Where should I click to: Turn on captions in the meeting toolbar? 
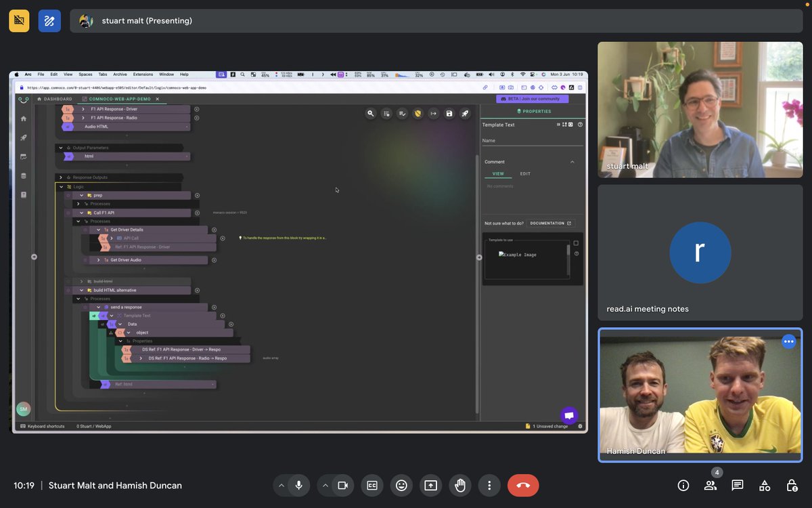click(x=371, y=485)
